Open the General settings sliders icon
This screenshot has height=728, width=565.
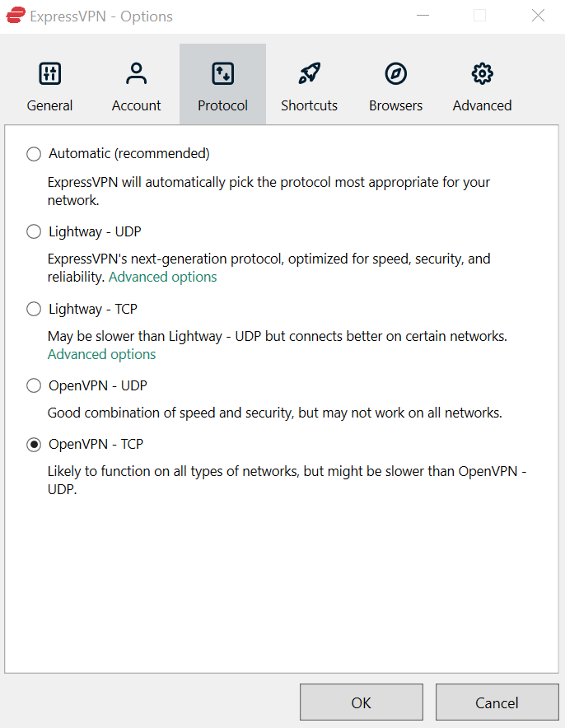click(49, 72)
